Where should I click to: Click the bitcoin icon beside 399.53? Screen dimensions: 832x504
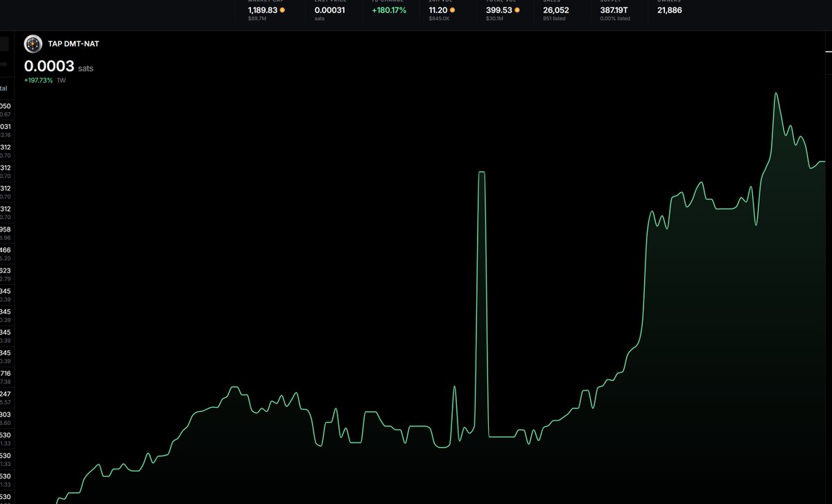click(x=517, y=10)
